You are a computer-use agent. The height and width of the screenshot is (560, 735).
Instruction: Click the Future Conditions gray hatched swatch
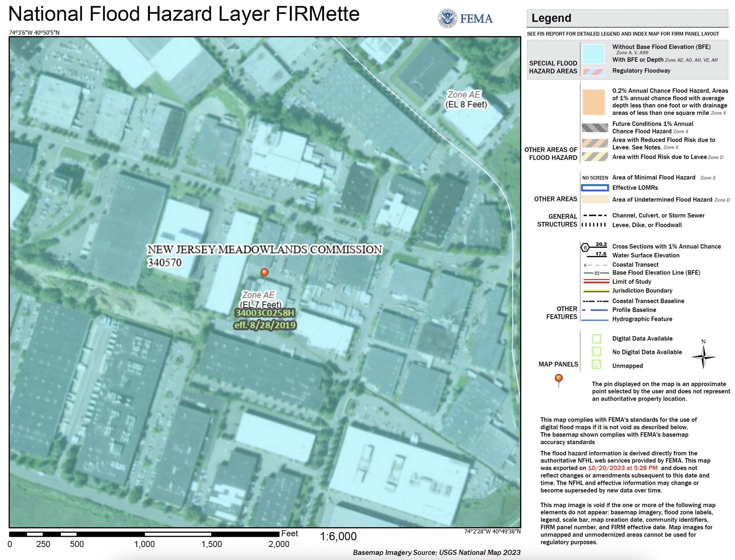(594, 128)
